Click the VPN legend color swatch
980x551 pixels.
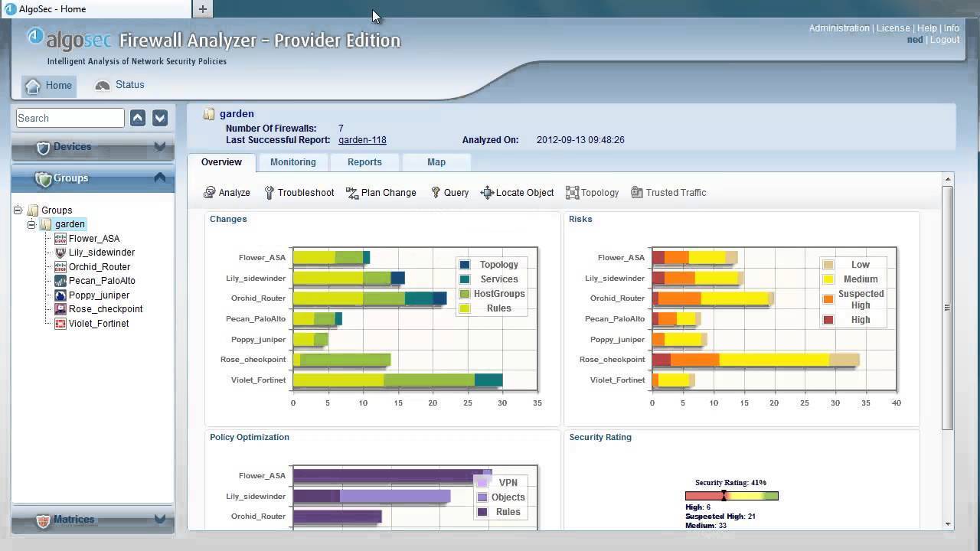point(482,483)
